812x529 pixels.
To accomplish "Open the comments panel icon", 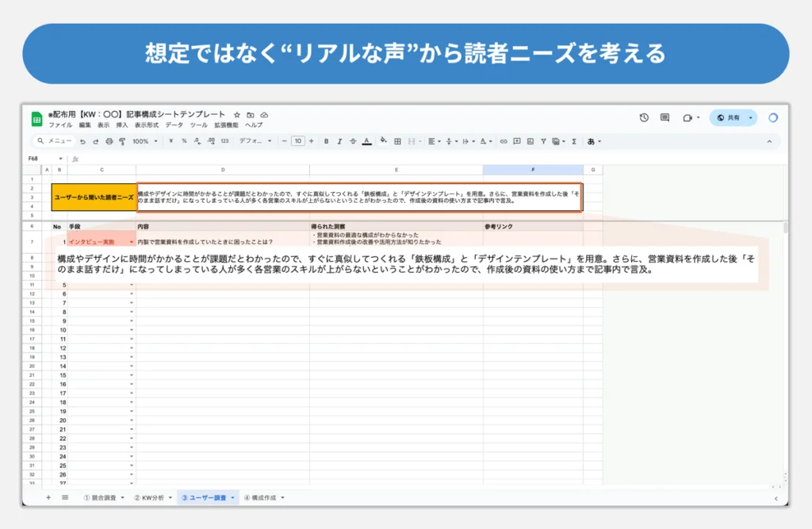I will (665, 117).
